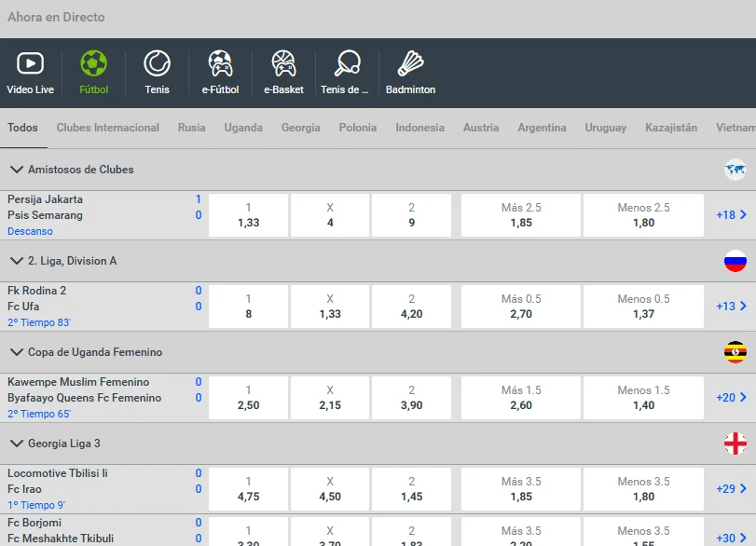The width and height of the screenshot is (756, 546).
Task: Switch to the Uganda tab
Action: click(243, 128)
